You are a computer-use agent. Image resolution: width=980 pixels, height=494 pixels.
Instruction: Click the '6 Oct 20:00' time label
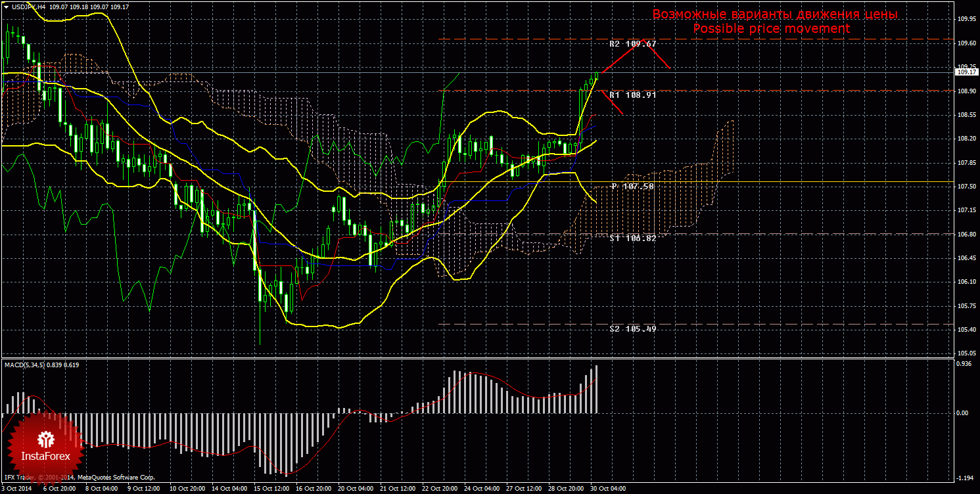[59, 489]
